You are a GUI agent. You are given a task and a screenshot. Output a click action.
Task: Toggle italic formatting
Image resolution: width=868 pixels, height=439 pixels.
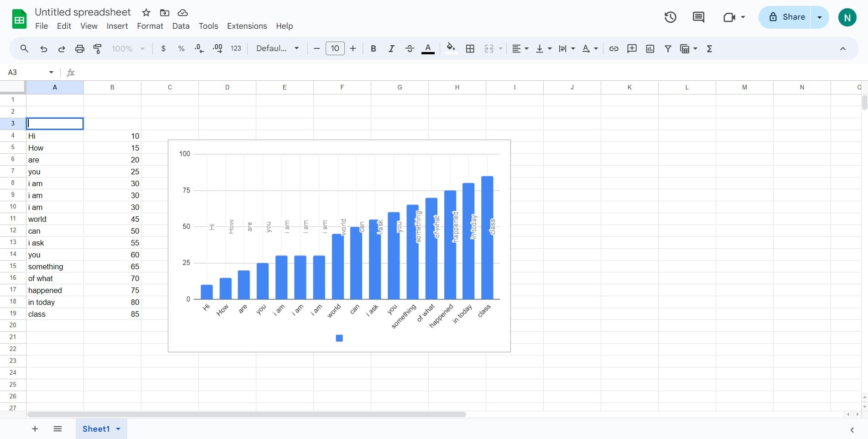point(391,48)
